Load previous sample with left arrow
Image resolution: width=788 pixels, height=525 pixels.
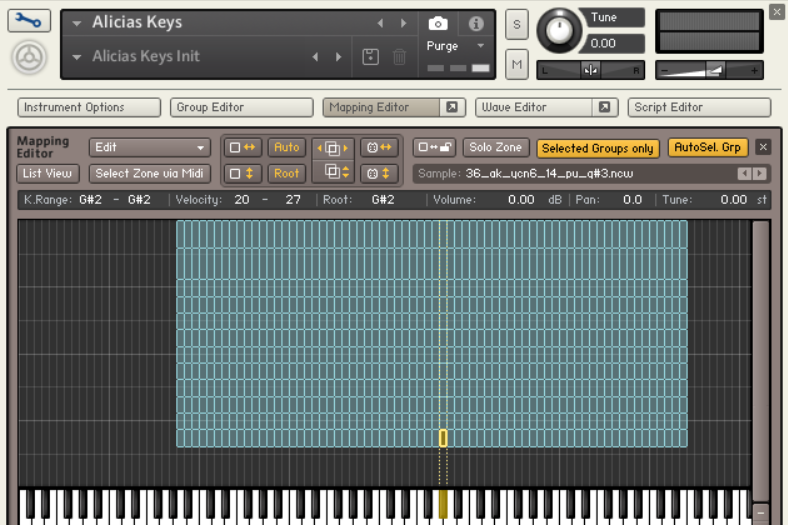pos(744,174)
